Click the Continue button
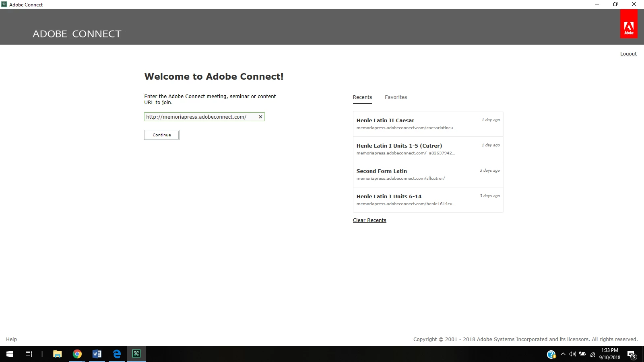The width and height of the screenshot is (644, 362). pos(162,135)
